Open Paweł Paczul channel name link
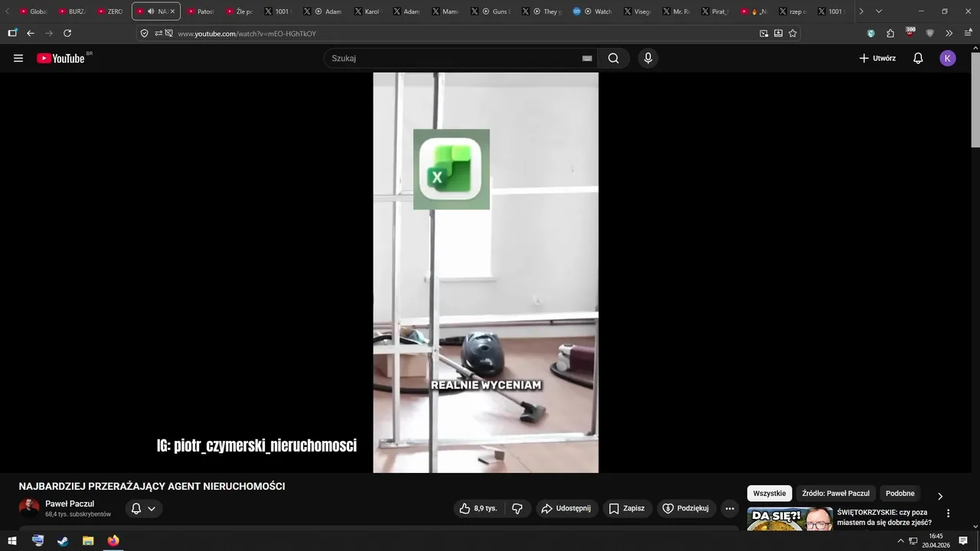This screenshot has width=980, height=551. (x=70, y=504)
